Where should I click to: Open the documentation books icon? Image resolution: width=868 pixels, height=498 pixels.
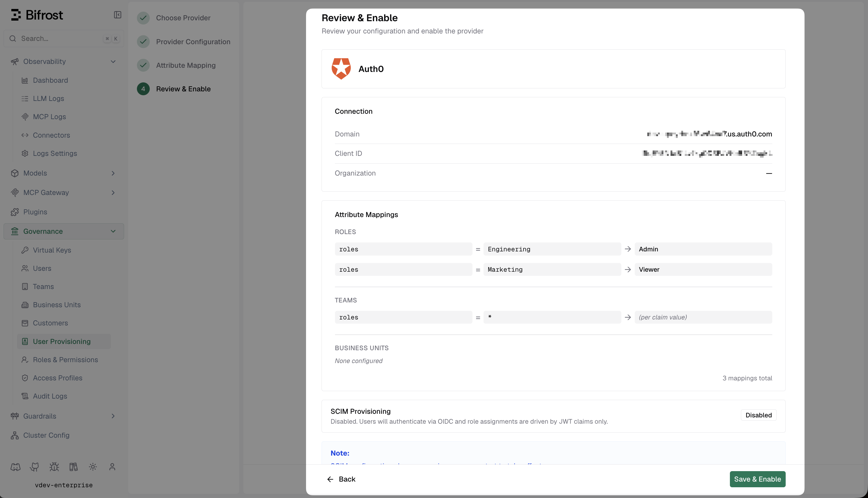coord(73,467)
